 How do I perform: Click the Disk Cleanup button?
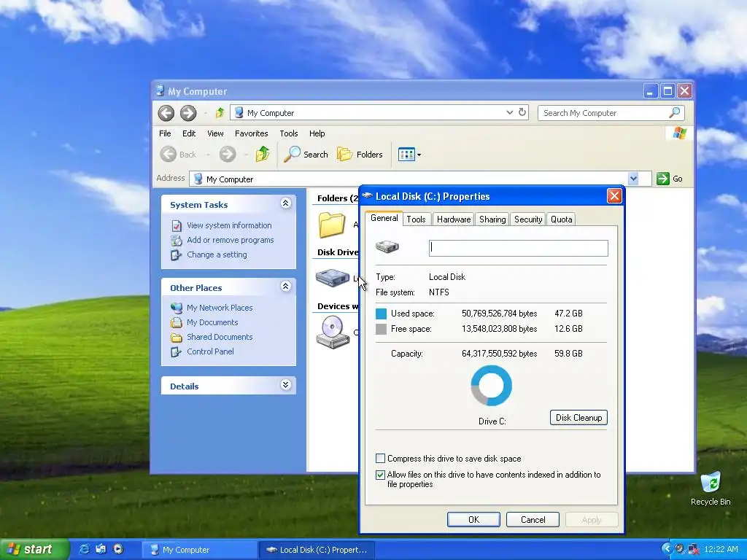click(578, 418)
